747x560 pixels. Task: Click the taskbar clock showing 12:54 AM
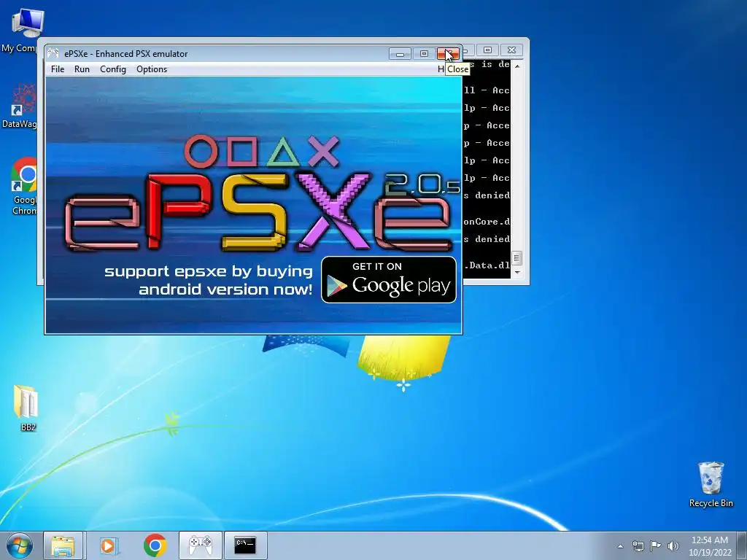[x=710, y=546]
